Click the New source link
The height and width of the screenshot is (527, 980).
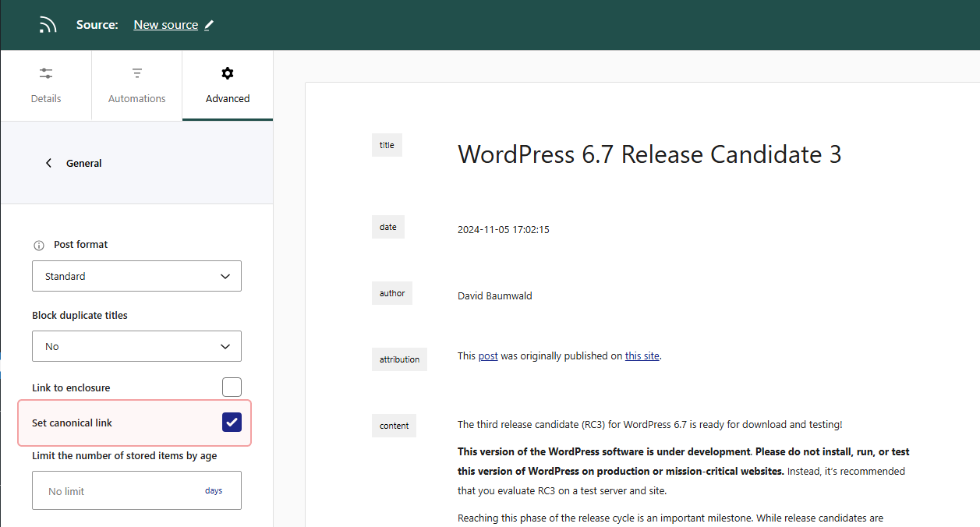[165, 24]
